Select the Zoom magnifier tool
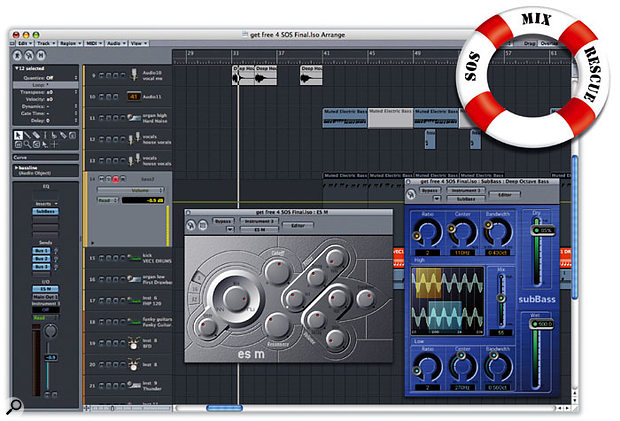 [27, 145]
